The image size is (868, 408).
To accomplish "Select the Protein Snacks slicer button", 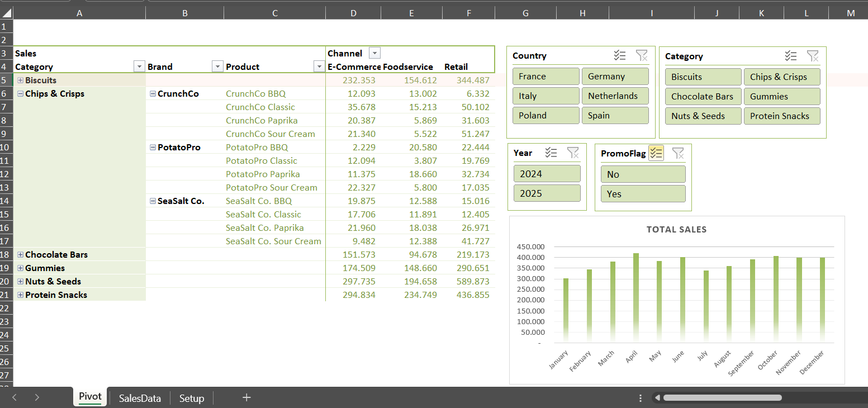I will tap(782, 116).
